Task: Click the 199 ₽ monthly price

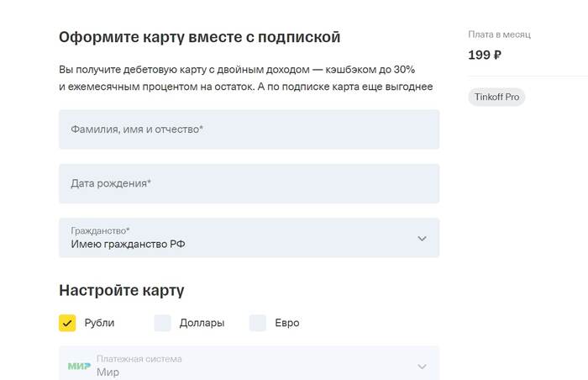Action: click(485, 55)
